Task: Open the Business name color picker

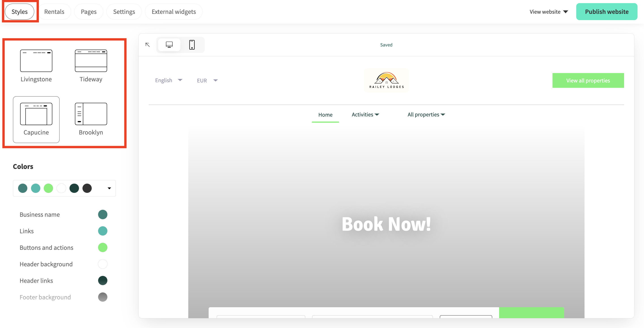Action: (102, 214)
